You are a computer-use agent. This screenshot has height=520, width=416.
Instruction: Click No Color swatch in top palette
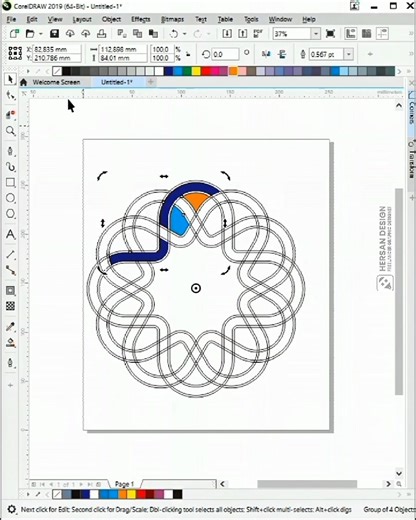tap(57, 71)
